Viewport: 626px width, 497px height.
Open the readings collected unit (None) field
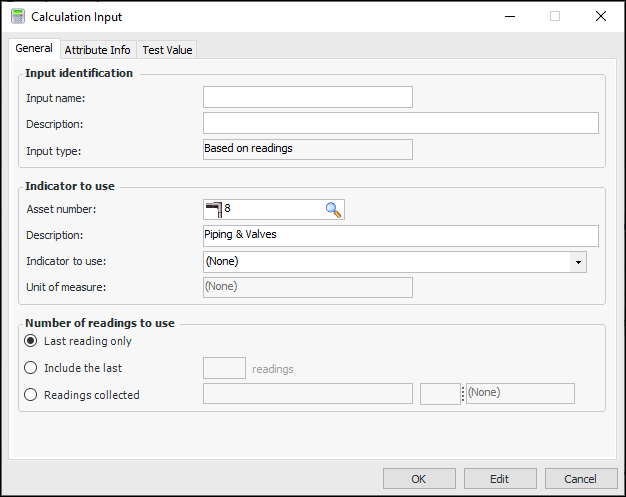tap(520, 394)
